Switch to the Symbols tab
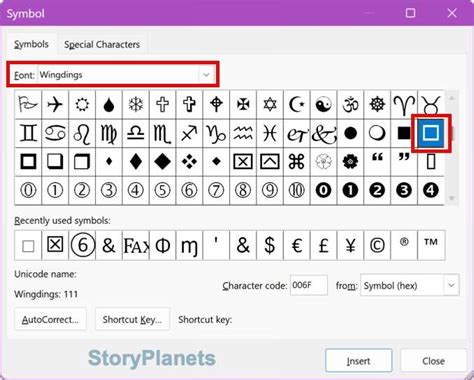The image size is (474, 380). (x=31, y=44)
